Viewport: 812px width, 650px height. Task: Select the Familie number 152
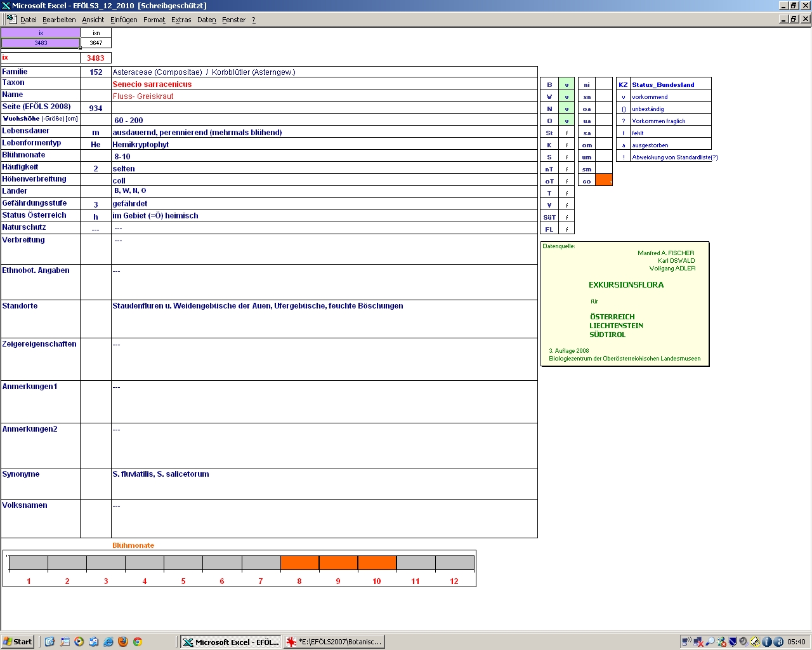click(x=96, y=72)
